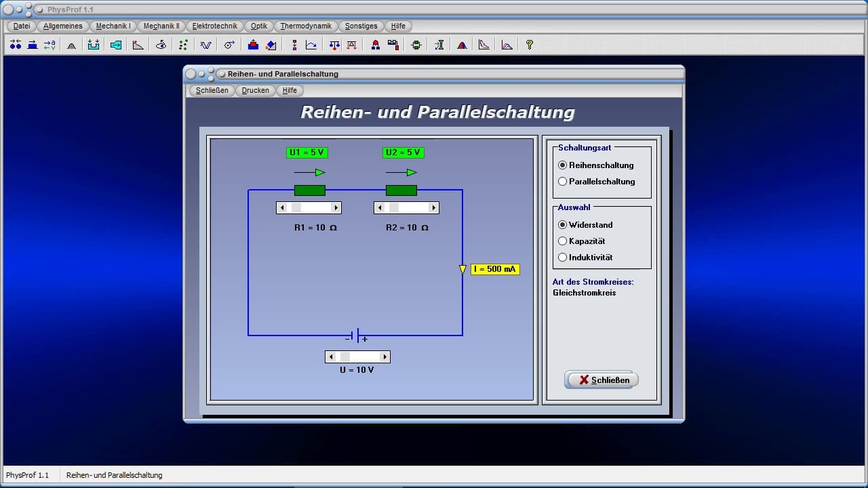This screenshot has width=868, height=488.
Task: Open the Thermodynamik menu
Action: [x=306, y=26]
